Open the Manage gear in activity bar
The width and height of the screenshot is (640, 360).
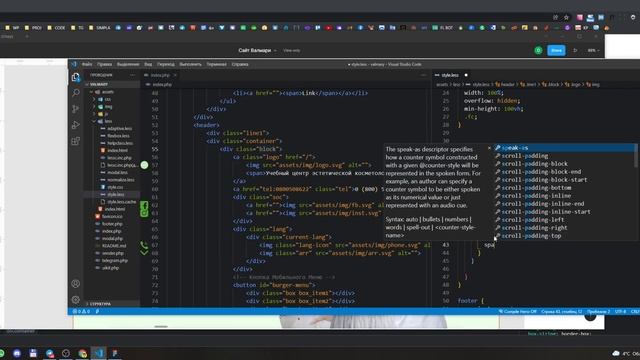(76, 300)
